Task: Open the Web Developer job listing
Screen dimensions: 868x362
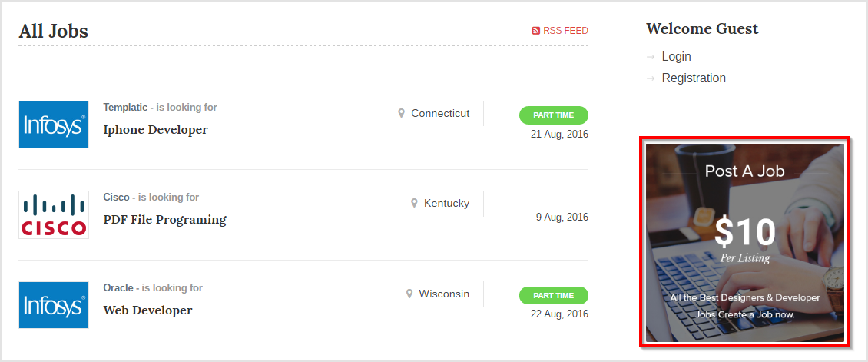Action: point(147,311)
